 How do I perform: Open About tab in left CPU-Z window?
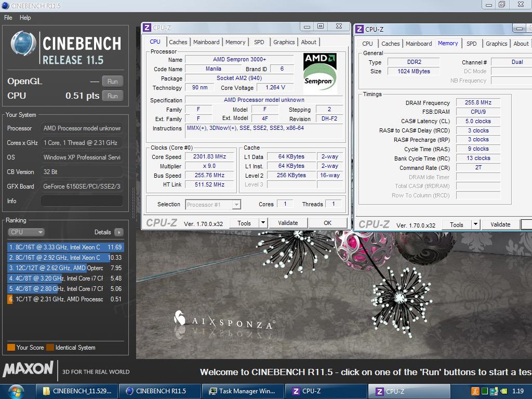[x=309, y=42]
